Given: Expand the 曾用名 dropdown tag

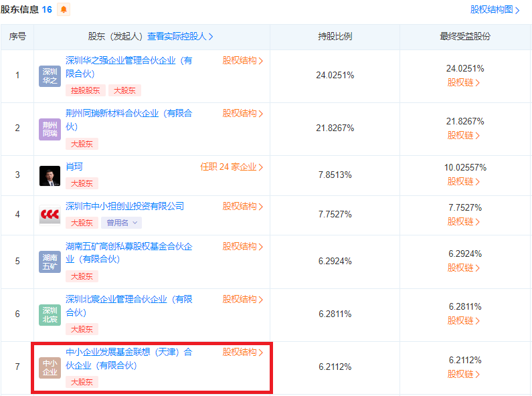Looking at the screenshot, I should click(x=121, y=223).
